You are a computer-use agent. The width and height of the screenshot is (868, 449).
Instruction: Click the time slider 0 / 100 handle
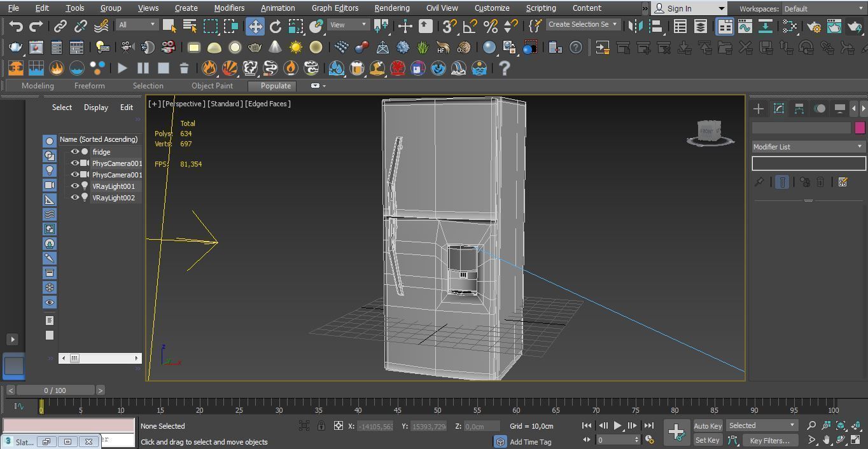tap(55, 390)
